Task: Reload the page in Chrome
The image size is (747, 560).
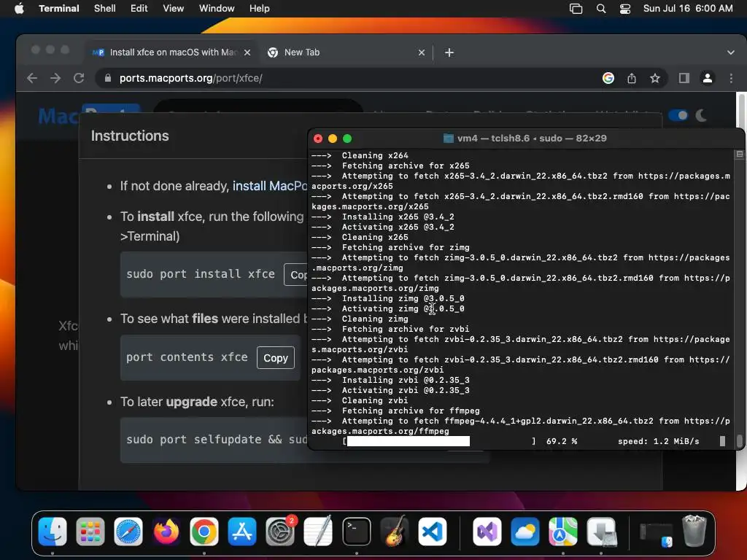Action: 79,78
